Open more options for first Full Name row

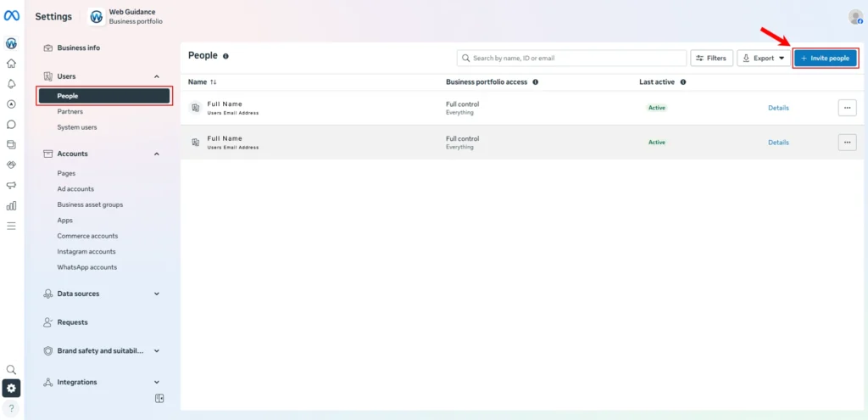pos(847,108)
